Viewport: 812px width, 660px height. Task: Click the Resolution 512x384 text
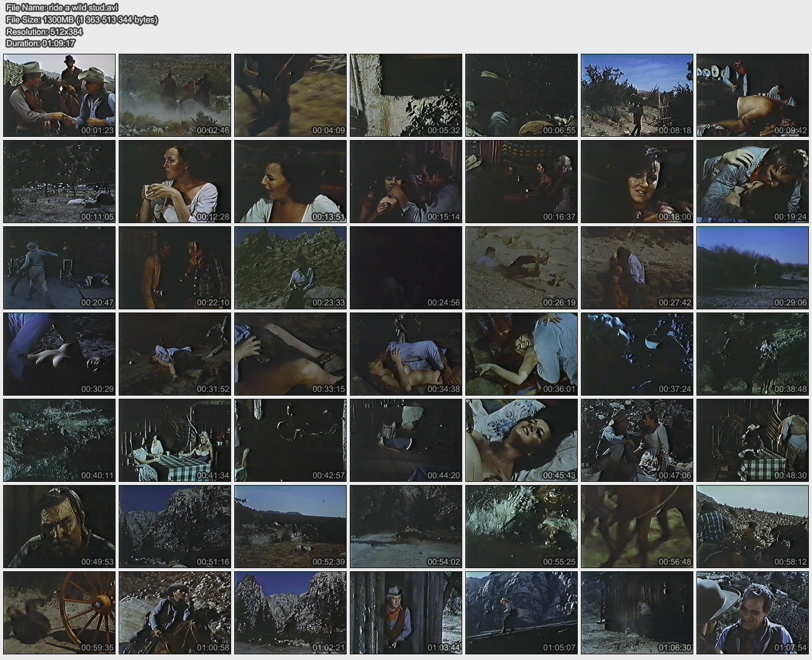(44, 31)
